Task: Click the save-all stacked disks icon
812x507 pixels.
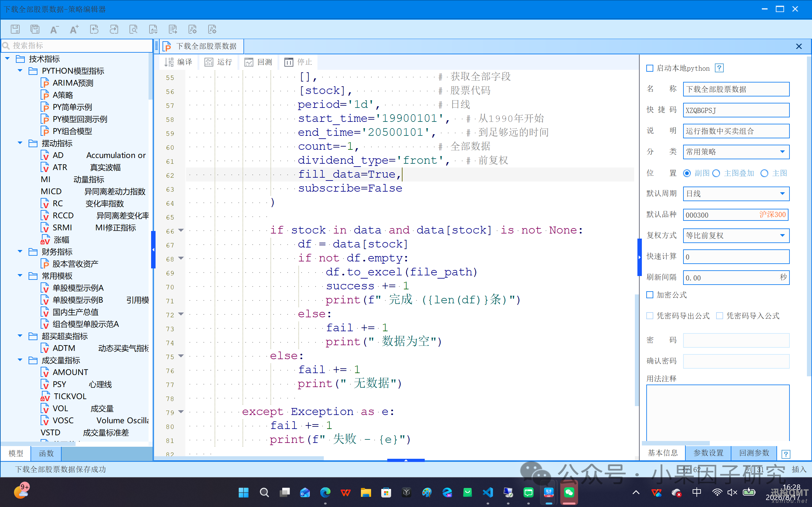Action: pyautogui.click(x=35, y=29)
